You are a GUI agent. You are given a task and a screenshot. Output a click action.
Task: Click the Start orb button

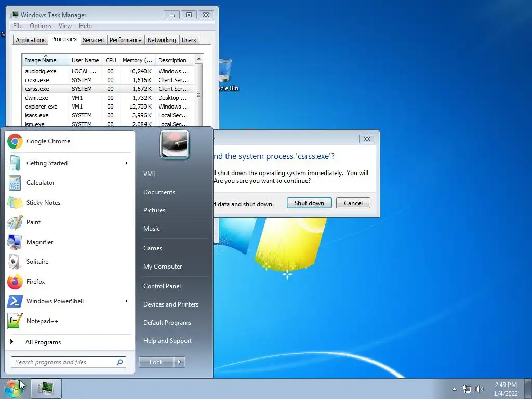(x=14, y=389)
